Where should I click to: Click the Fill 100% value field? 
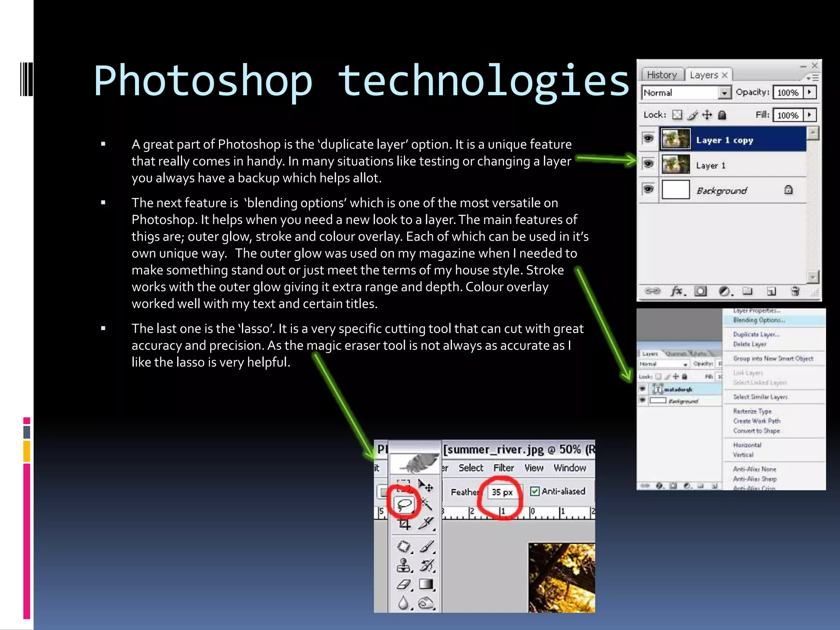(x=788, y=115)
